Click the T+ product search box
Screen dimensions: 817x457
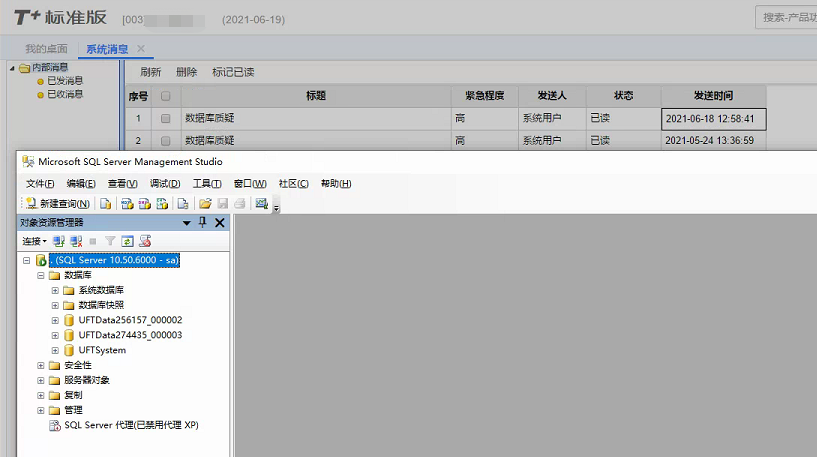click(x=786, y=18)
